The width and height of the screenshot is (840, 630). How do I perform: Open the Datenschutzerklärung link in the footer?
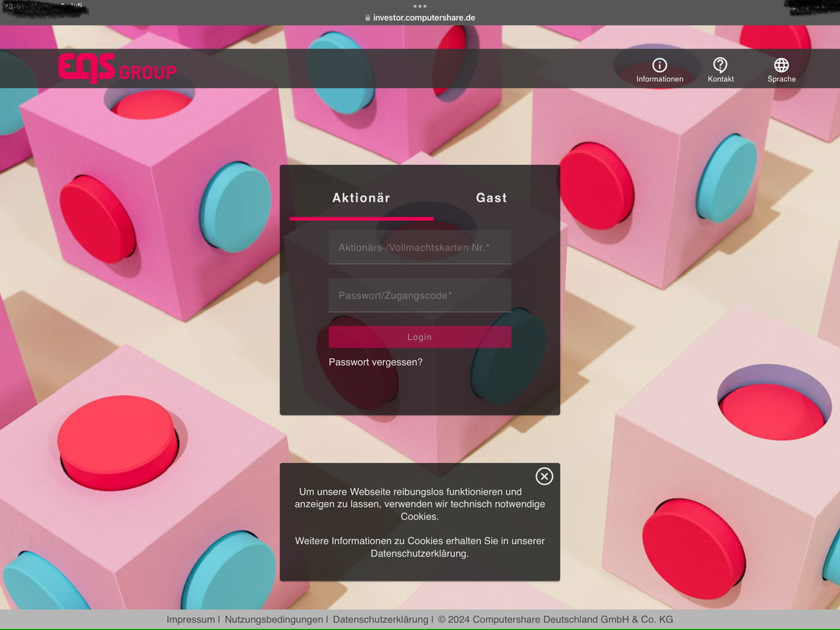380,619
